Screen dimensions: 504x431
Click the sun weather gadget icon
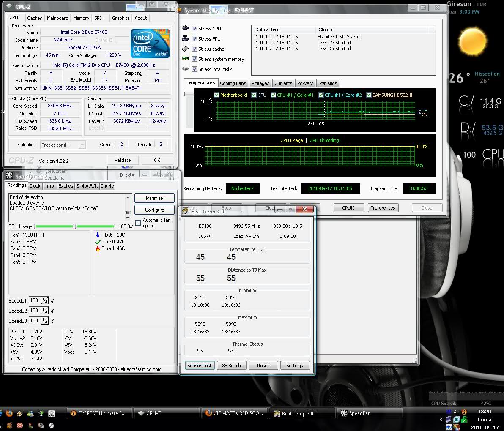(473, 42)
